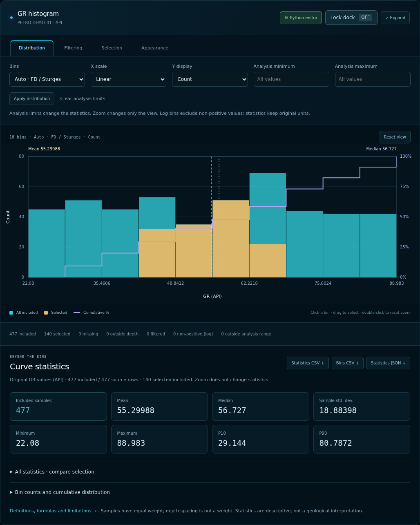This screenshot has height=525, width=420.
Task: Switch to the Filtering tab
Action: click(73, 48)
